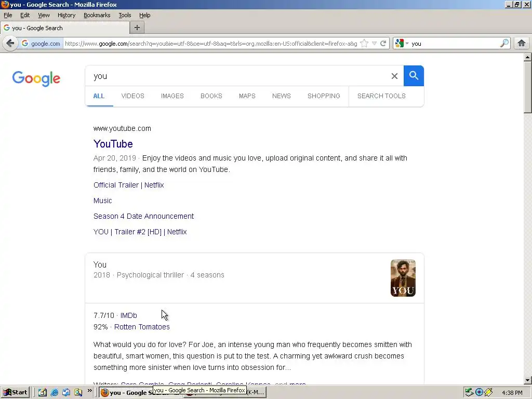
Task: Switch to the NEWS results tab
Action: [281, 96]
